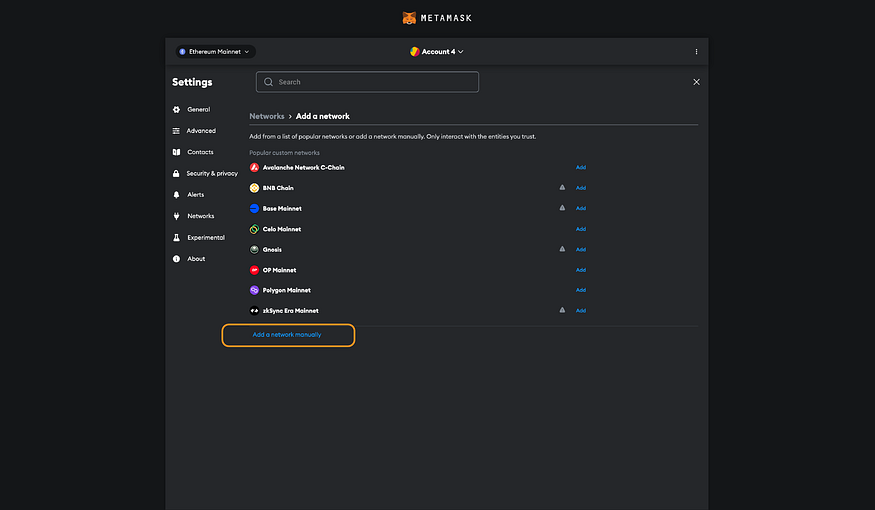This screenshot has width=875, height=510.
Task: Click the Networks breadcrumb link
Action: pyautogui.click(x=267, y=117)
